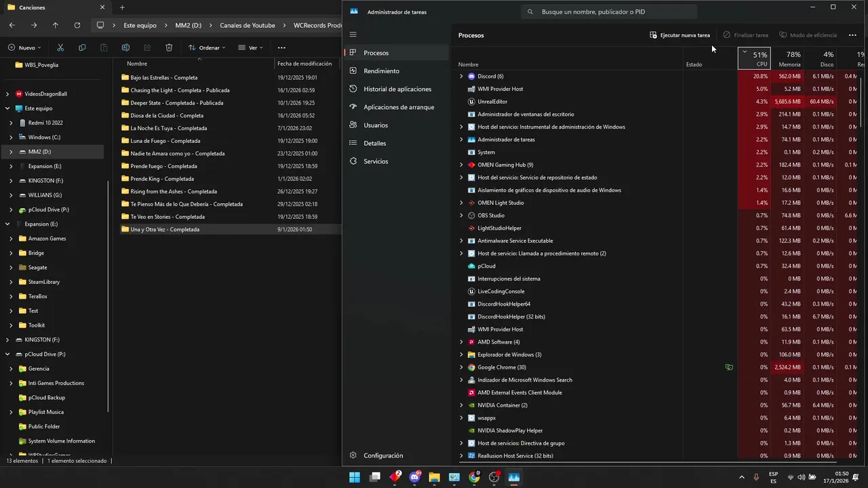Open Task Manager more options ellipsis
868x488 pixels.
click(x=853, y=35)
